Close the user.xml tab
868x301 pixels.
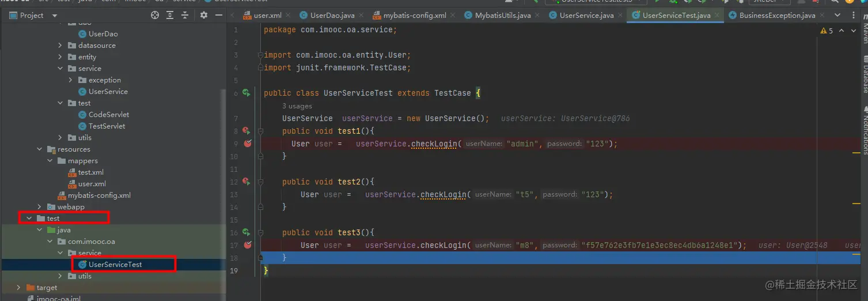coord(289,16)
